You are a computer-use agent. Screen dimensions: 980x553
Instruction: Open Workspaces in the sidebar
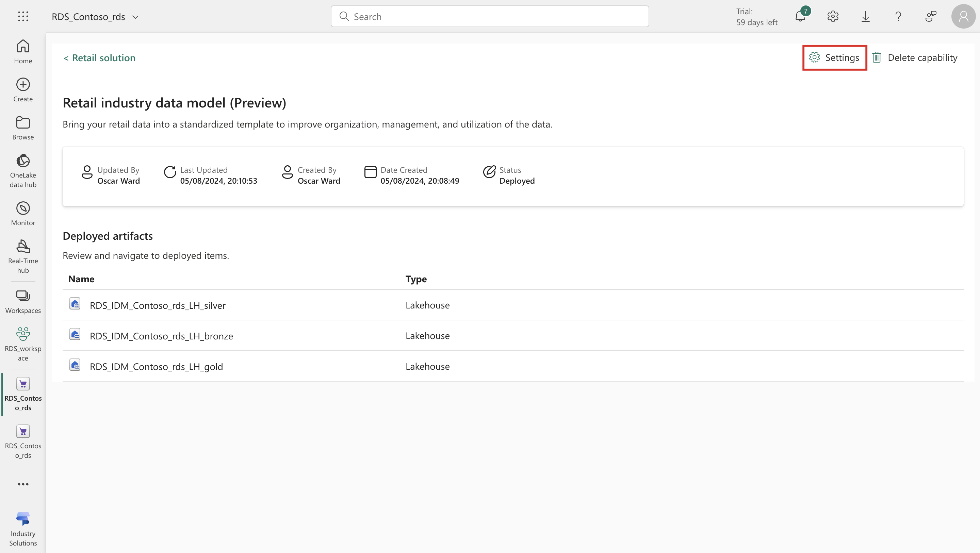click(23, 302)
